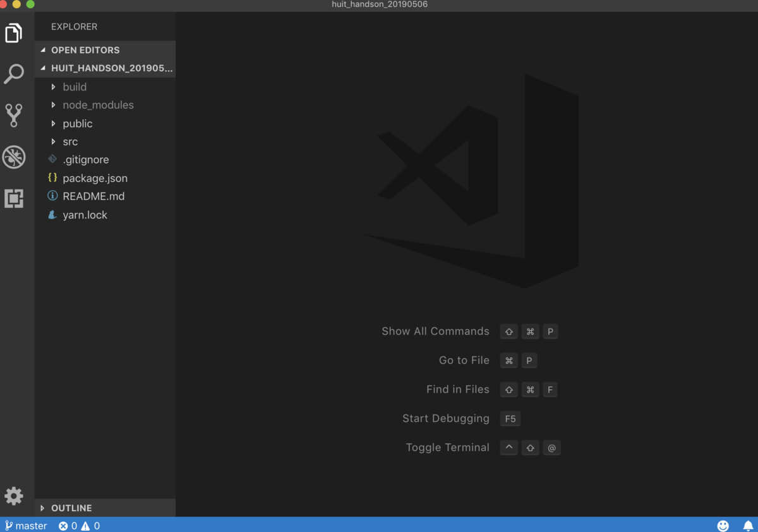Open the Debug view icon

pyautogui.click(x=14, y=157)
